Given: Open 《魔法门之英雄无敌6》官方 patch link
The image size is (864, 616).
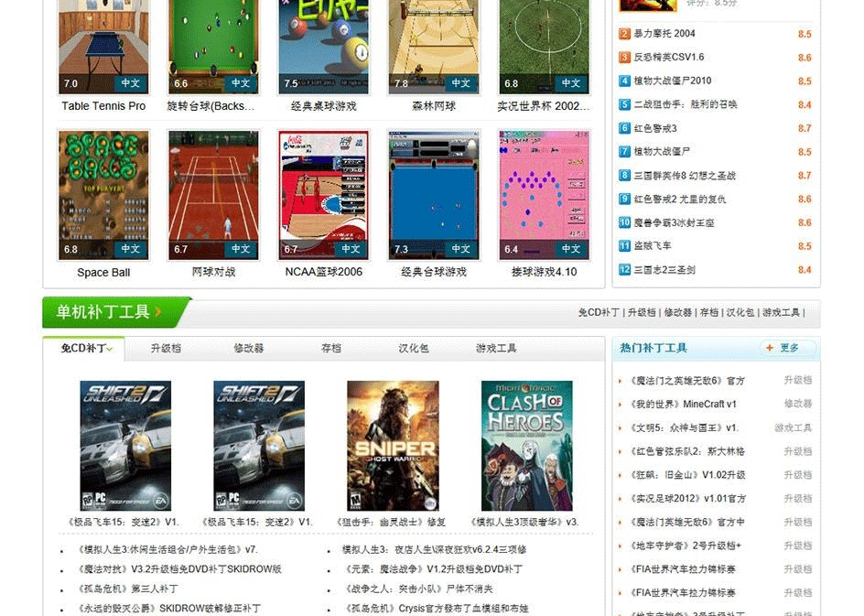Looking at the screenshot, I should [687, 380].
